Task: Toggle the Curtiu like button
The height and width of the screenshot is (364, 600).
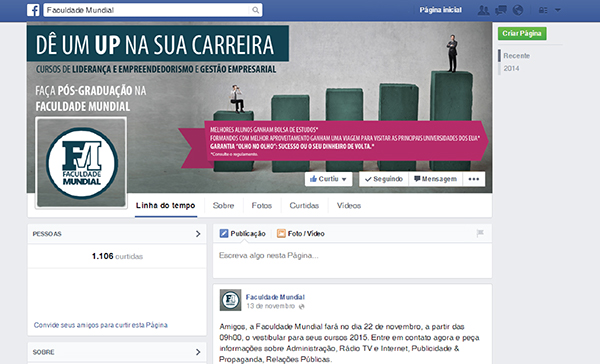Action: (329, 179)
